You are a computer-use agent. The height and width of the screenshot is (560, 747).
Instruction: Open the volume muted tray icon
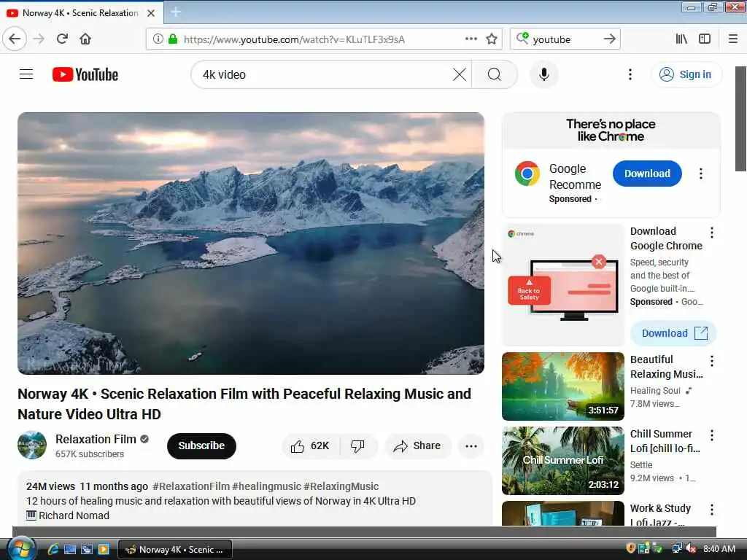[691, 549]
